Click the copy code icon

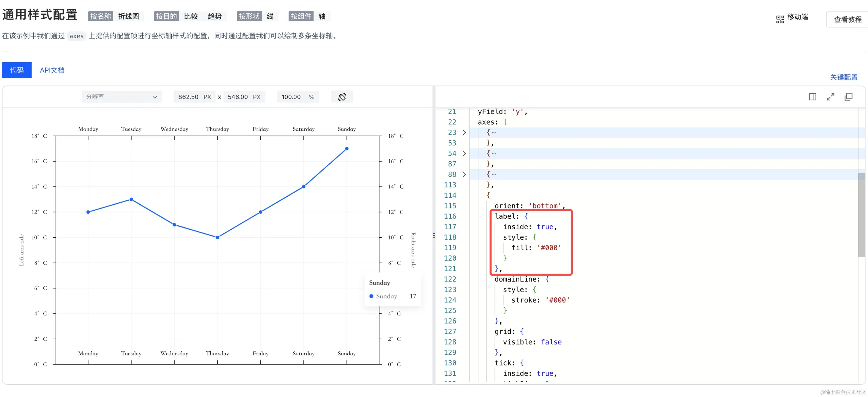point(848,97)
